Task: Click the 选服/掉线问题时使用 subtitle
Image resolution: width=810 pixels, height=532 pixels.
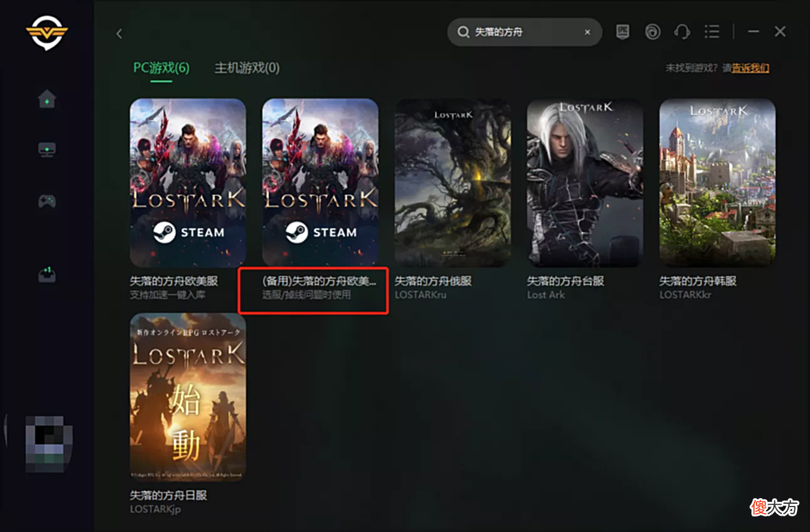Action: pyautogui.click(x=307, y=295)
